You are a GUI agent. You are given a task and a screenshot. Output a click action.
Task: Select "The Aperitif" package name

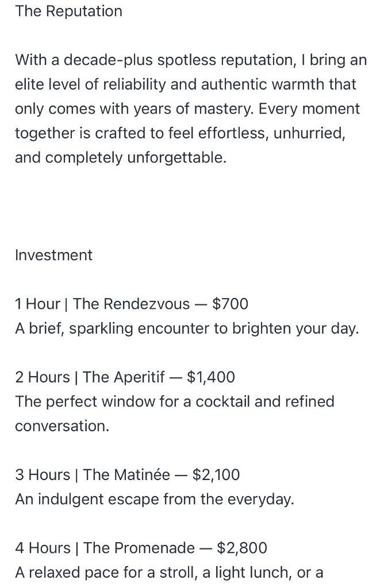(x=124, y=377)
